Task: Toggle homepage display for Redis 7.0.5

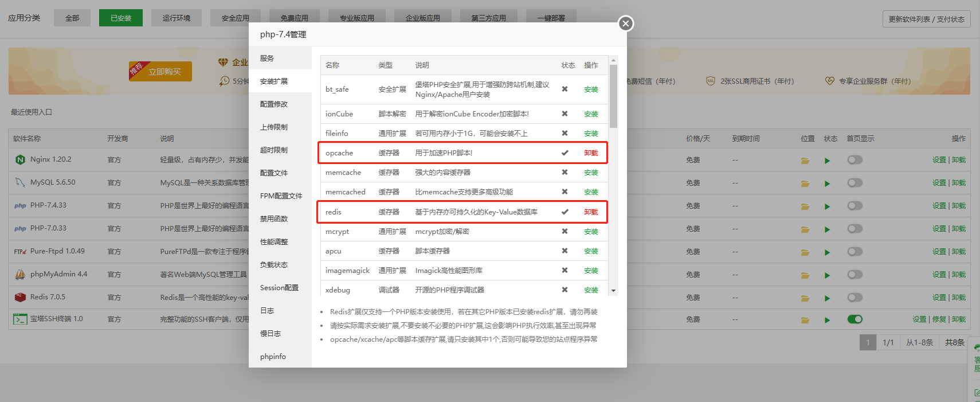Action: 855,298
